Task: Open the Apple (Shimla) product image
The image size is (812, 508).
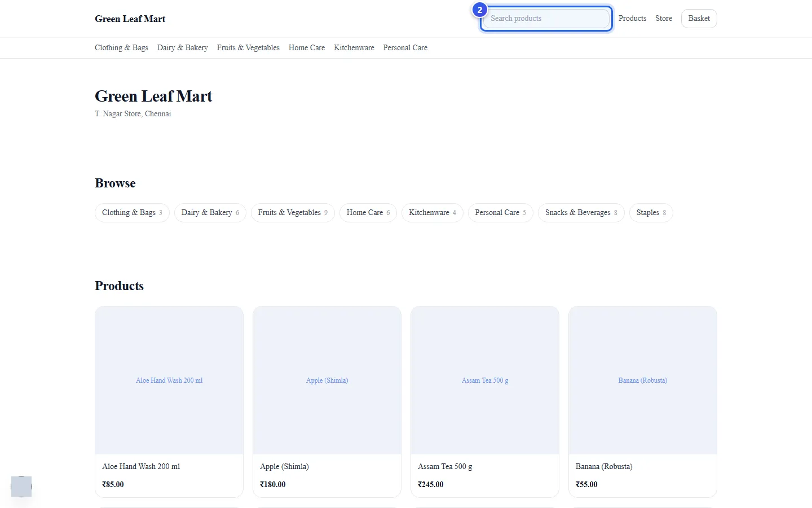Action: point(327,380)
